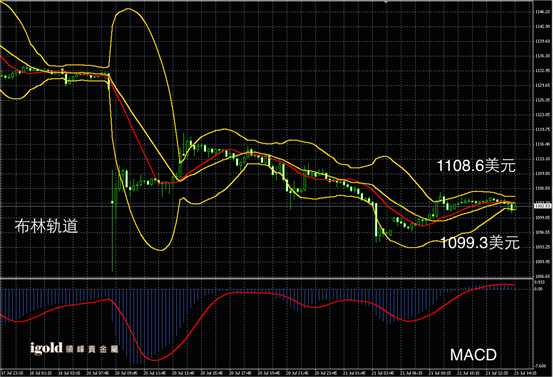The height and width of the screenshot is (377, 553).
Task: Select the 布林轨道 Bollinger band label
Action: (x=46, y=226)
